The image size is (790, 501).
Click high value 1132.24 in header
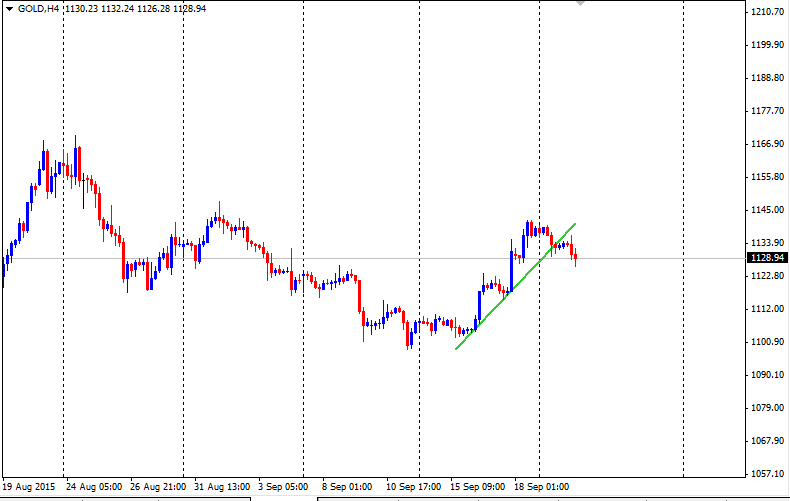[x=117, y=9]
